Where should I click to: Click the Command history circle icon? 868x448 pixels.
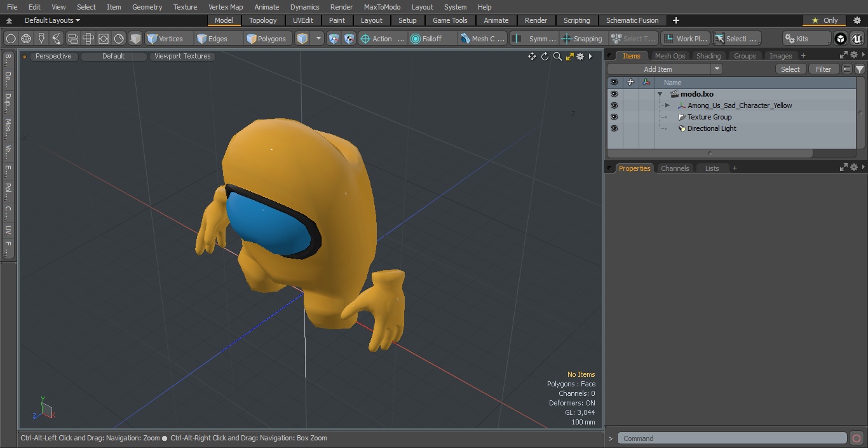point(856,438)
